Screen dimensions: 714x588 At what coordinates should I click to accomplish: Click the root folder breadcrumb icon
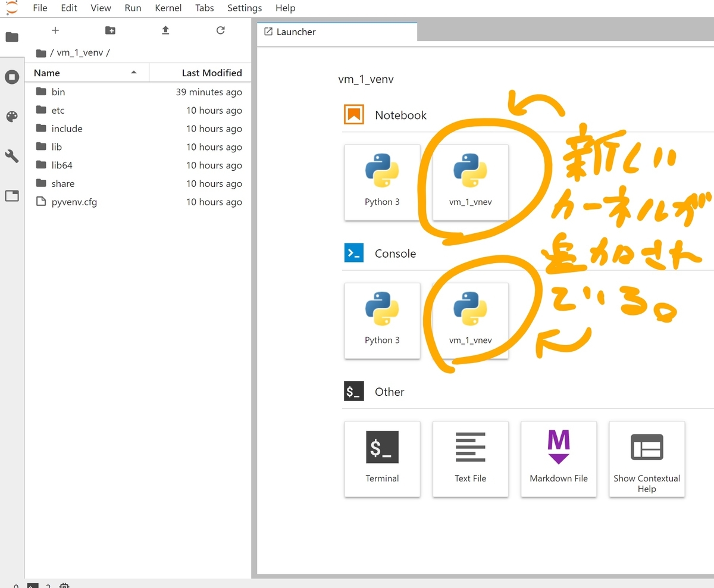tap(41, 53)
